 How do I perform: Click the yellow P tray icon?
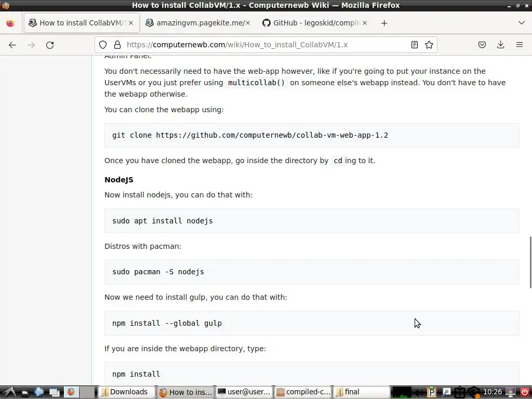pyautogui.click(x=432, y=392)
